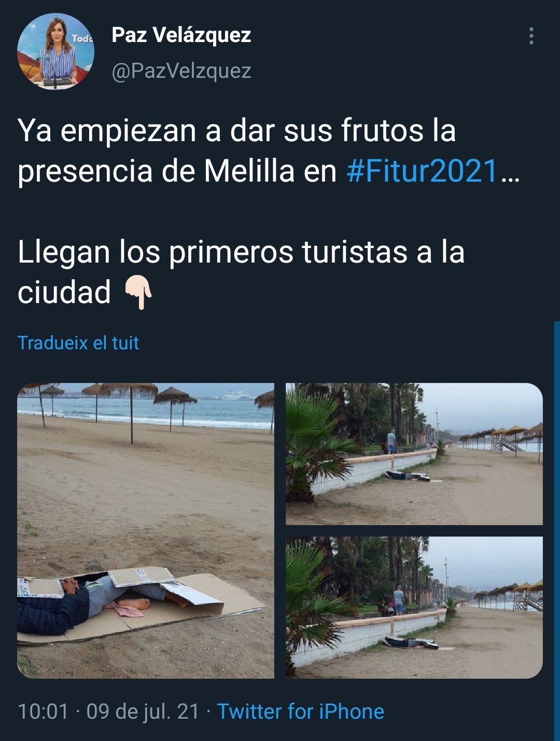Click the pointing-down finger emoji
The height and width of the screenshot is (741, 560).
[138, 293]
